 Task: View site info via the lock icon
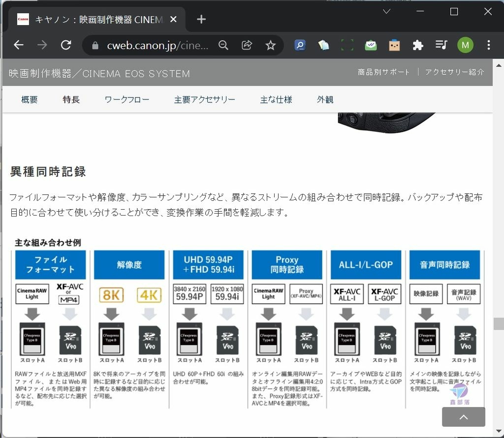point(95,46)
